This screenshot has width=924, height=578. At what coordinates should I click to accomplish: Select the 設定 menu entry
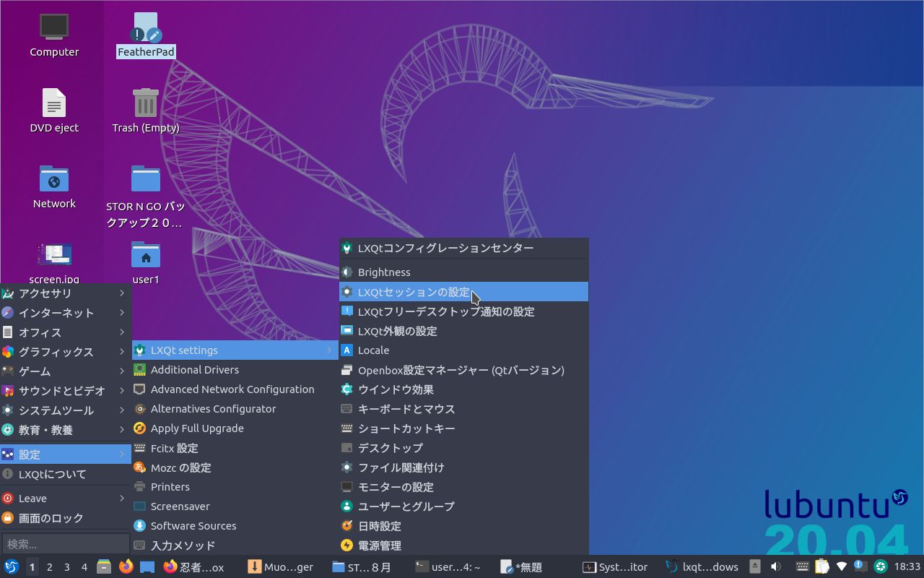[x=66, y=454]
